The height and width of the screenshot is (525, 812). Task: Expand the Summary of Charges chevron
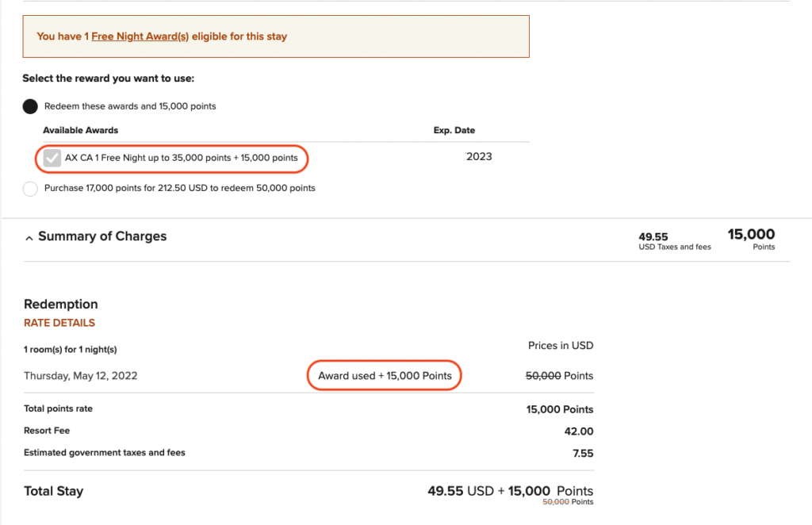pyautogui.click(x=29, y=236)
